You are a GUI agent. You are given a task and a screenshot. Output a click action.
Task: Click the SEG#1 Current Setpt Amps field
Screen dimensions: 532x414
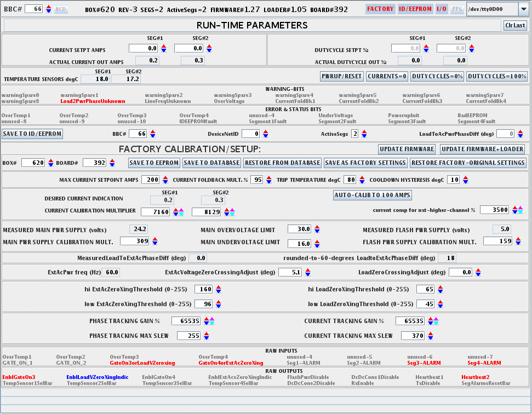pos(143,49)
